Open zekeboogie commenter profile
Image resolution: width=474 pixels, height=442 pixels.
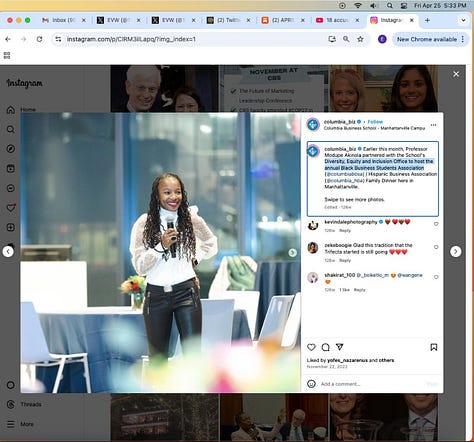point(338,245)
